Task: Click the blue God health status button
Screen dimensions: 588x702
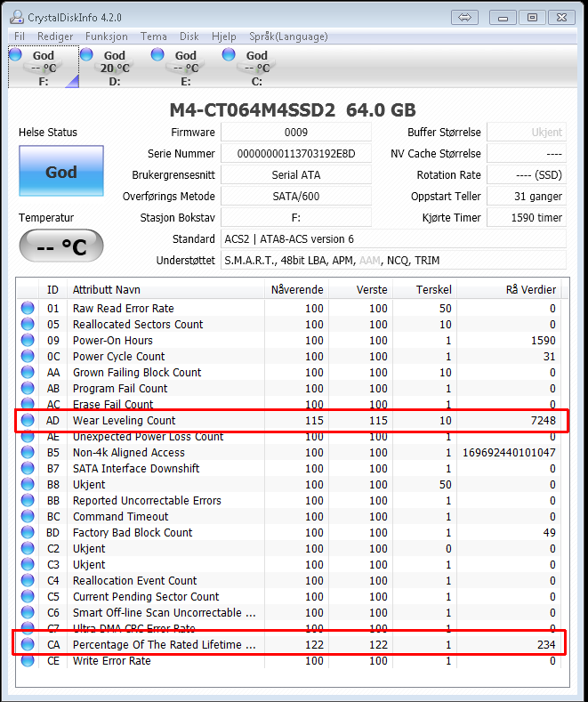Action: coord(61,171)
